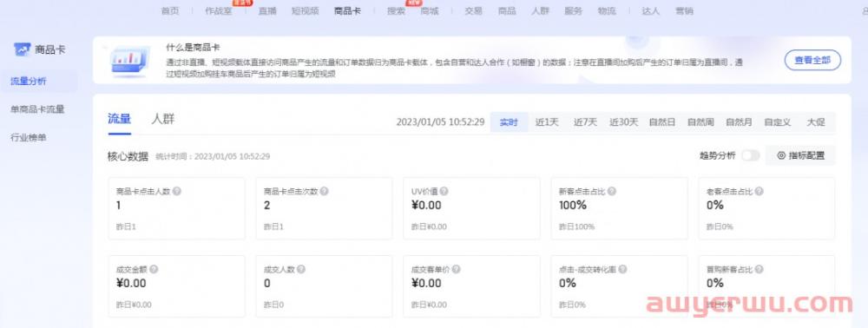
Task: Open 达人 in top navigation
Action: click(650, 11)
